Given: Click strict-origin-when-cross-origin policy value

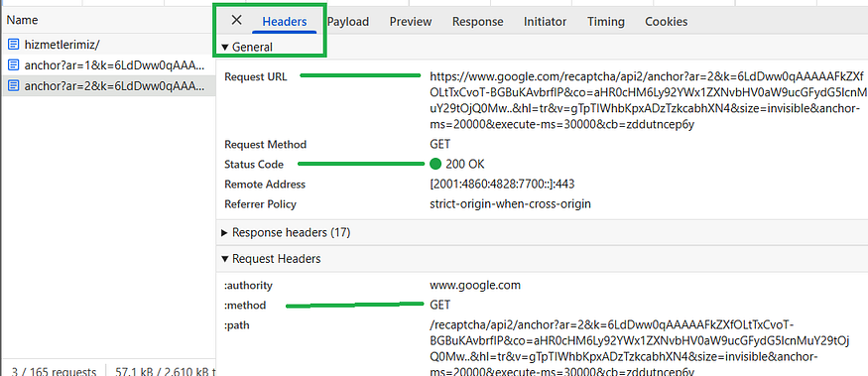Looking at the screenshot, I should 511,203.
